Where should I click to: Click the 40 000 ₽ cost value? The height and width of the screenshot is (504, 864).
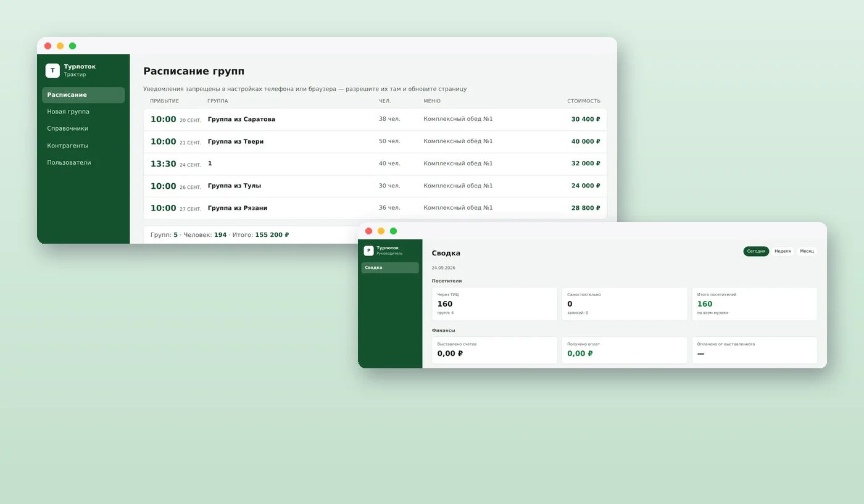point(586,142)
